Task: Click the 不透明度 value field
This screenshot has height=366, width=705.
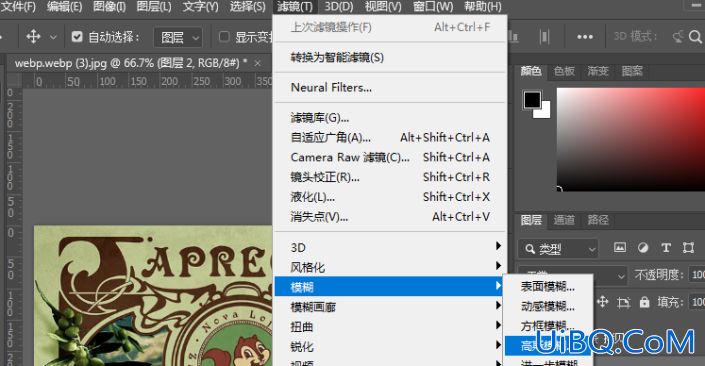Action: pyautogui.click(x=697, y=274)
